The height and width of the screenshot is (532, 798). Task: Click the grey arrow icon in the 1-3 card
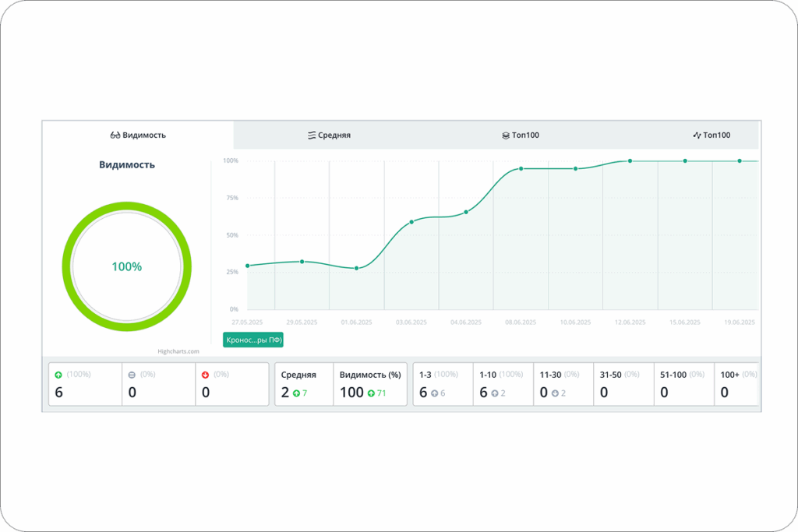(x=435, y=393)
